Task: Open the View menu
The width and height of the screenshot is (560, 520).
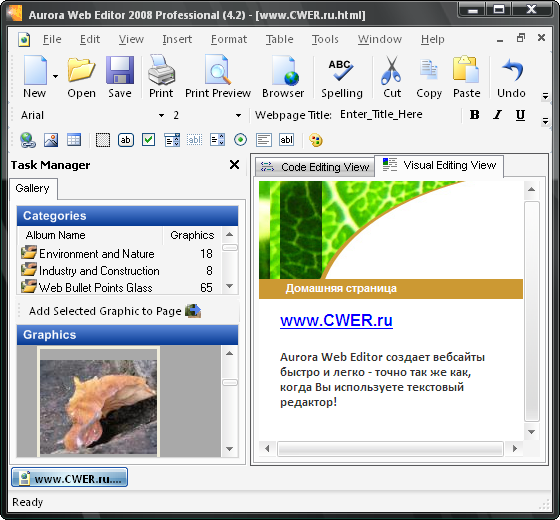Action: tap(131, 39)
